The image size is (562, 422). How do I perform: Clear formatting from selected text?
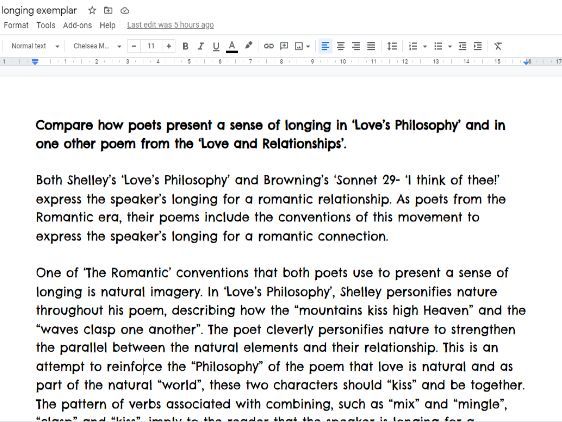(498, 46)
